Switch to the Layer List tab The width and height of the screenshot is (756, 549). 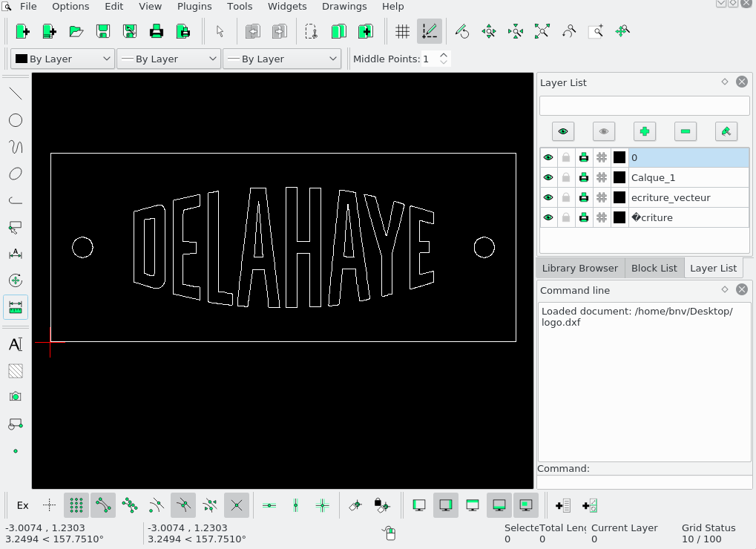coord(713,268)
